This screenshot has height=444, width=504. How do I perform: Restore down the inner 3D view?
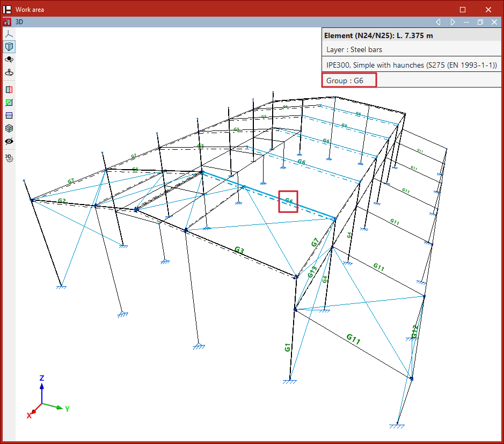(480, 22)
